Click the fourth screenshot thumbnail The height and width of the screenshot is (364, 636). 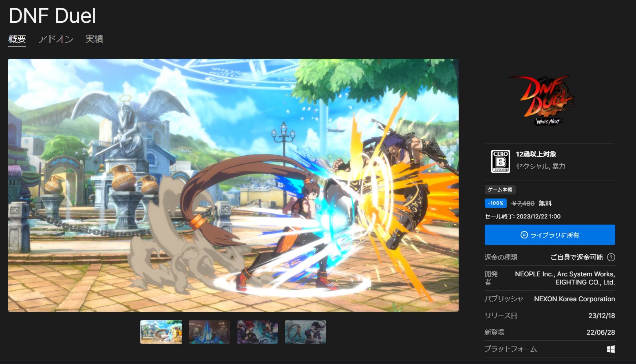click(x=305, y=332)
